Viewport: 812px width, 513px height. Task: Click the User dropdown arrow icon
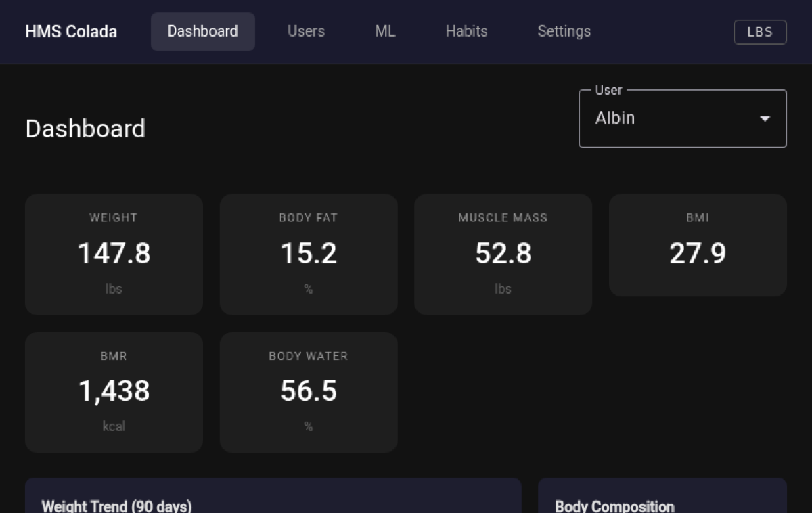click(x=765, y=119)
